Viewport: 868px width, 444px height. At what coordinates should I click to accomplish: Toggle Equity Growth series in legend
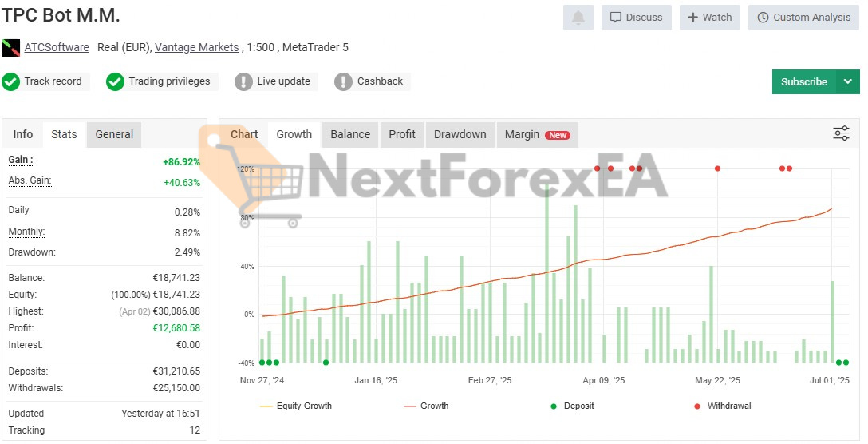295,406
